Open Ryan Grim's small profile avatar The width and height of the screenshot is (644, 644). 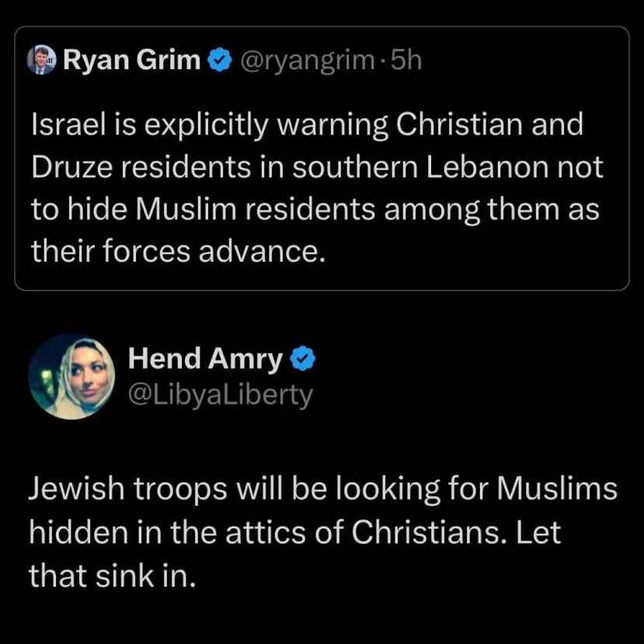40,60
